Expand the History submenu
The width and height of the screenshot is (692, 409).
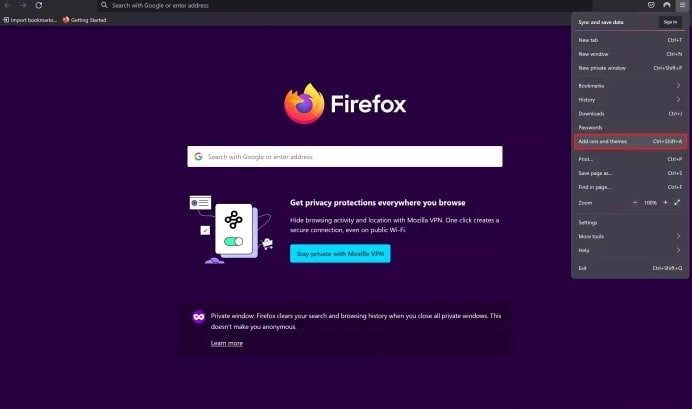coord(630,100)
